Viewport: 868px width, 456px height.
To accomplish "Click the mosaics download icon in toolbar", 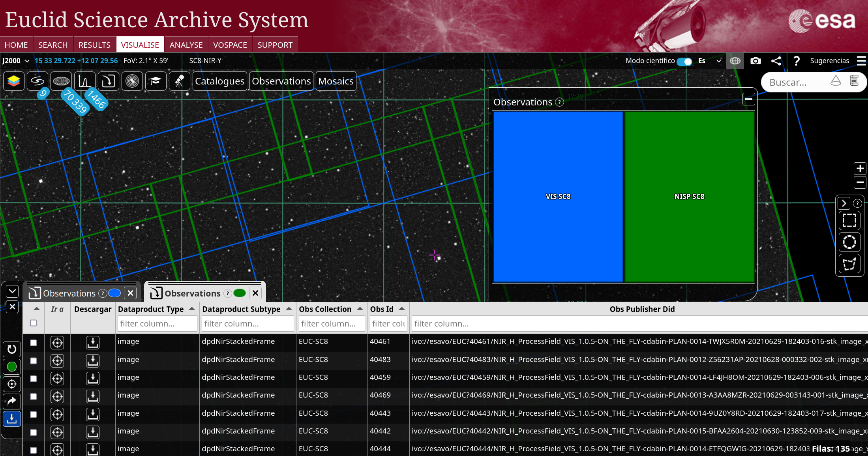I will coord(109,81).
